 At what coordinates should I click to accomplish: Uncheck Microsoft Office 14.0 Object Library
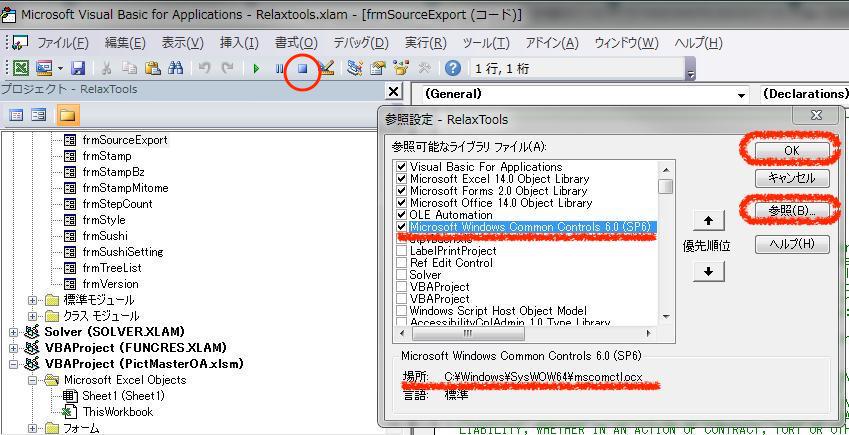(x=401, y=203)
